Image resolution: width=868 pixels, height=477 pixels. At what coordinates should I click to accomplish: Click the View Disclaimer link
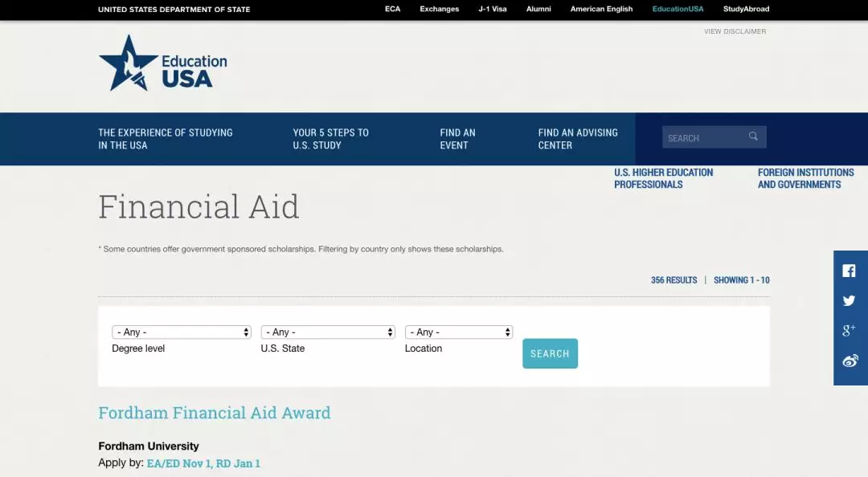tap(735, 31)
